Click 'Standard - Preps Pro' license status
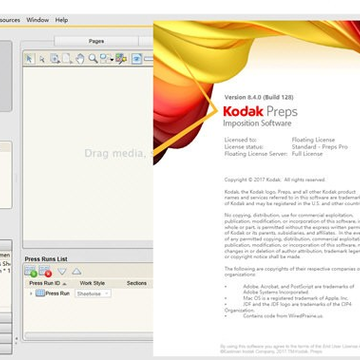This screenshot has height=360, width=360. pyautogui.click(x=320, y=147)
